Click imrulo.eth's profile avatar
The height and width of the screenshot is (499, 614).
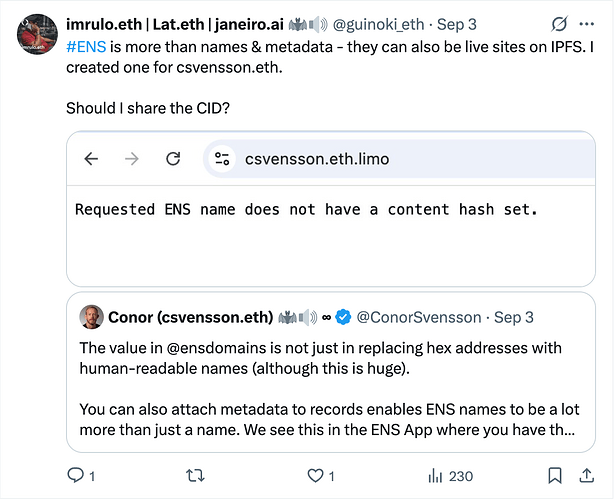pos(37,36)
